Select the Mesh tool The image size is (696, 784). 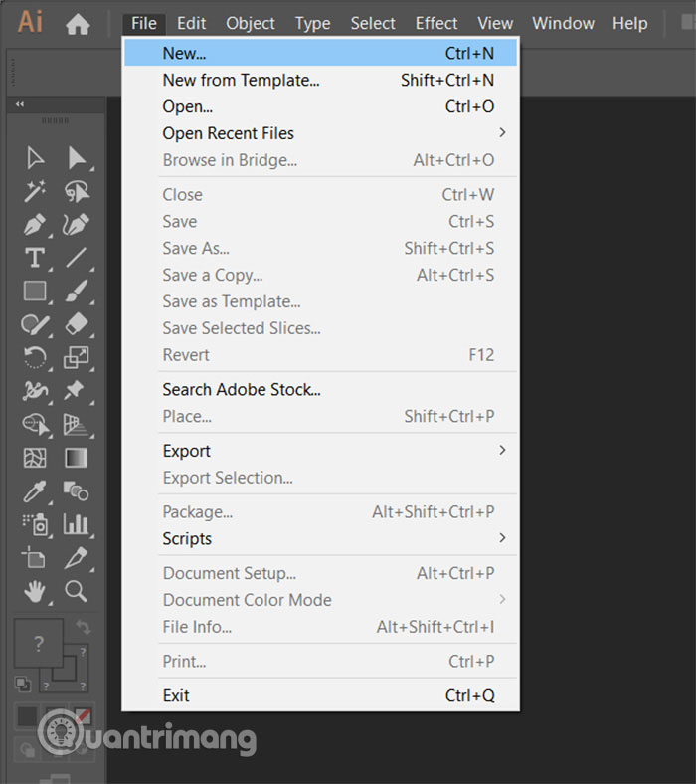(x=35, y=458)
